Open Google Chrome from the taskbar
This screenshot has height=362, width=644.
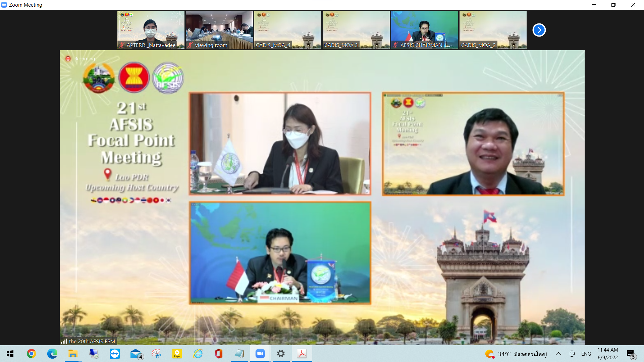click(x=31, y=354)
